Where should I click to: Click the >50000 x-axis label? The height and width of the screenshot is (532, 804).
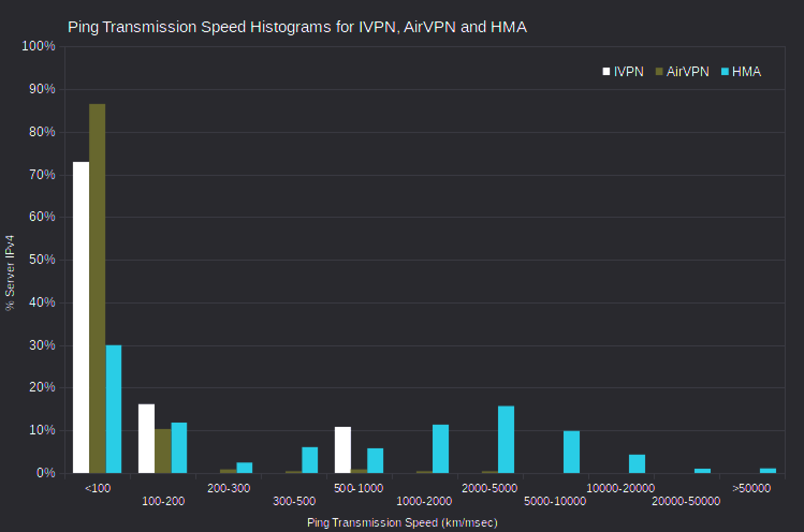(751, 488)
